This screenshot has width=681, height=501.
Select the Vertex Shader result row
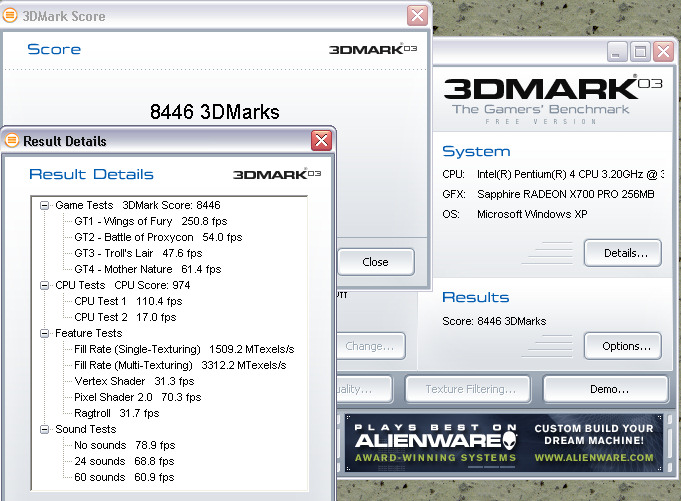(x=134, y=382)
